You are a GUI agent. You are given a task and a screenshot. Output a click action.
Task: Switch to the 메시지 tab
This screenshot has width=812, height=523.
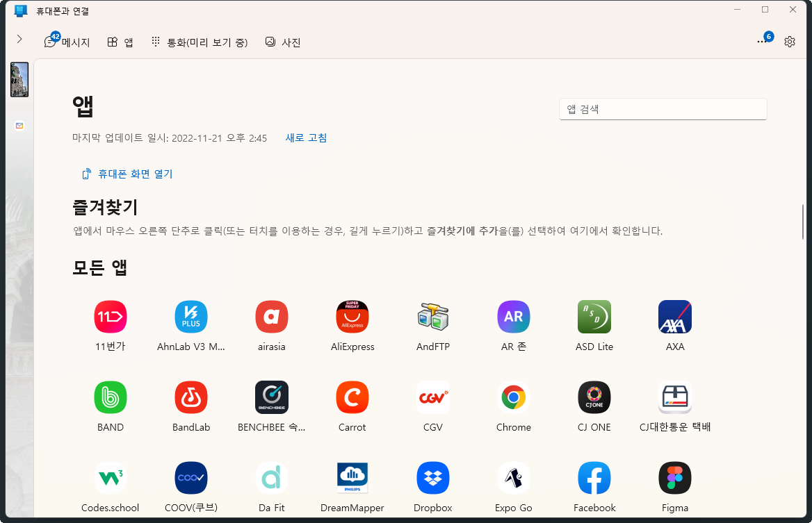[x=67, y=42]
